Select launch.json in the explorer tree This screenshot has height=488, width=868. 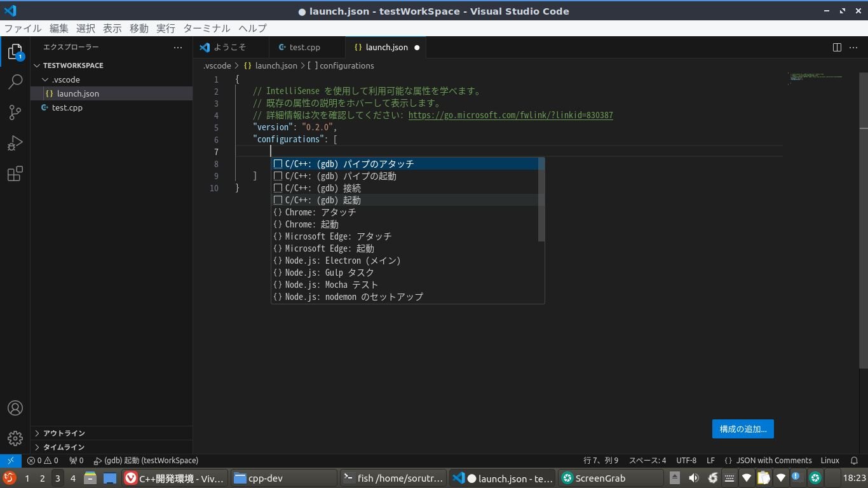[111, 93]
